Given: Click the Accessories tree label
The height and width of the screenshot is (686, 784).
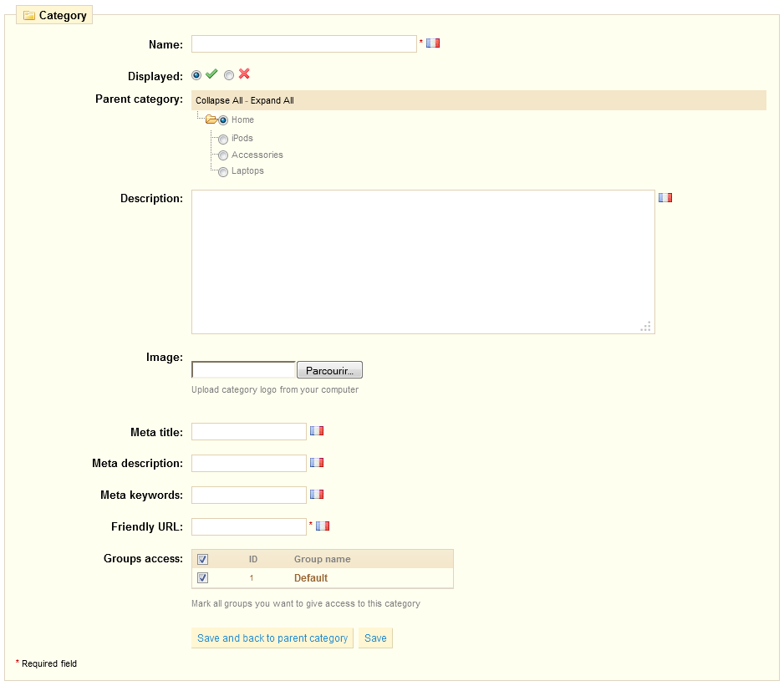Looking at the screenshot, I should click(257, 155).
